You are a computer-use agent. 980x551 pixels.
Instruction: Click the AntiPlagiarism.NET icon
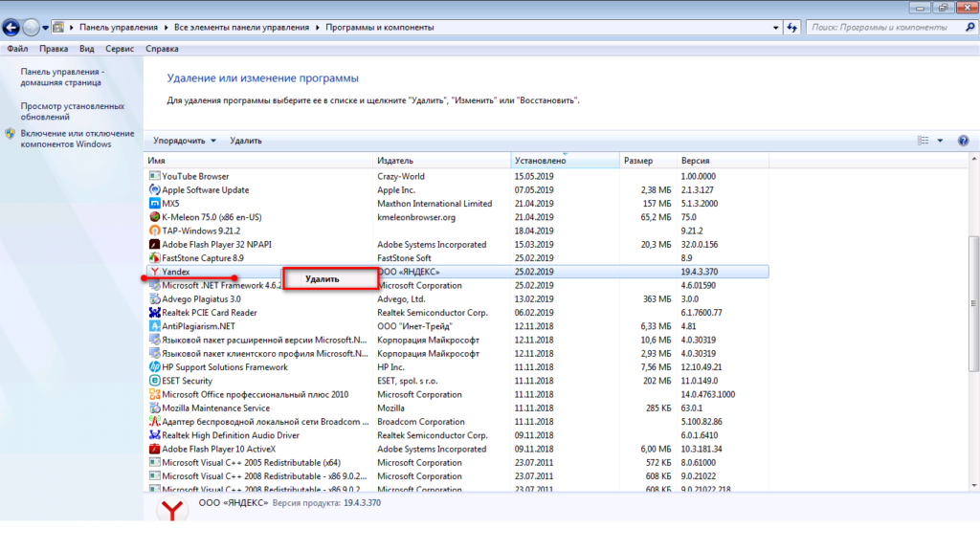[154, 326]
